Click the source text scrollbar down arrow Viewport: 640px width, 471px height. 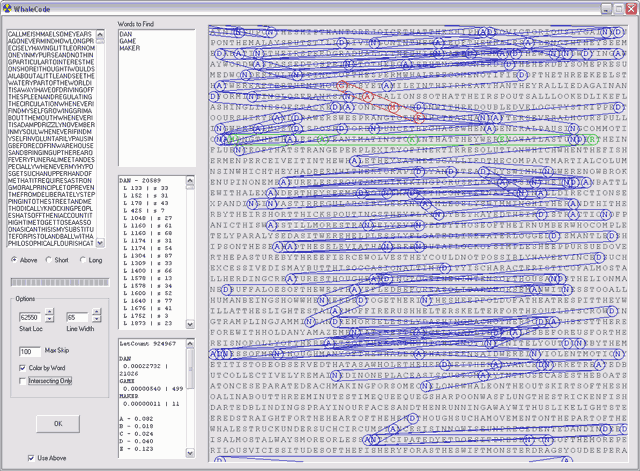100,243
